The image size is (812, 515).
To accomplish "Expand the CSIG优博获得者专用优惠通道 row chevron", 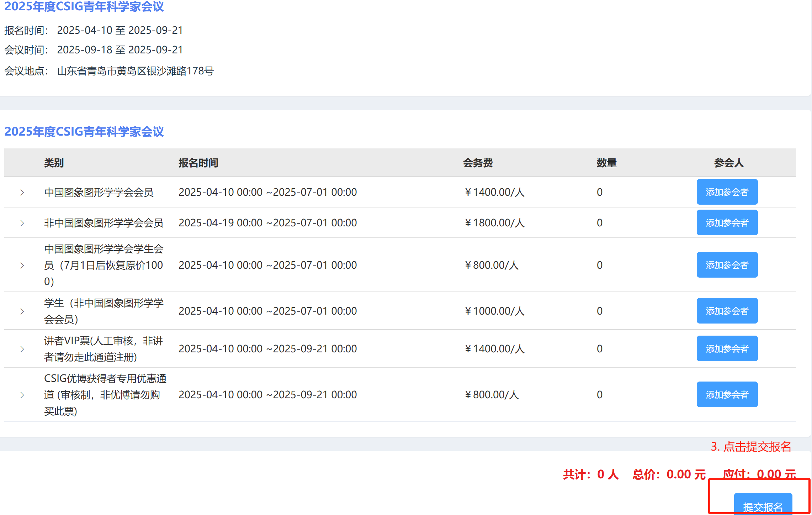I will click(x=22, y=395).
